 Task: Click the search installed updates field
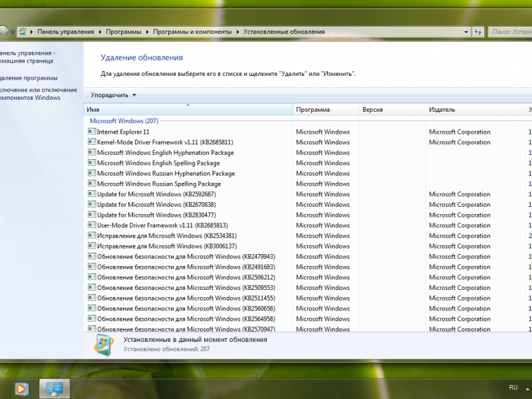click(x=510, y=32)
